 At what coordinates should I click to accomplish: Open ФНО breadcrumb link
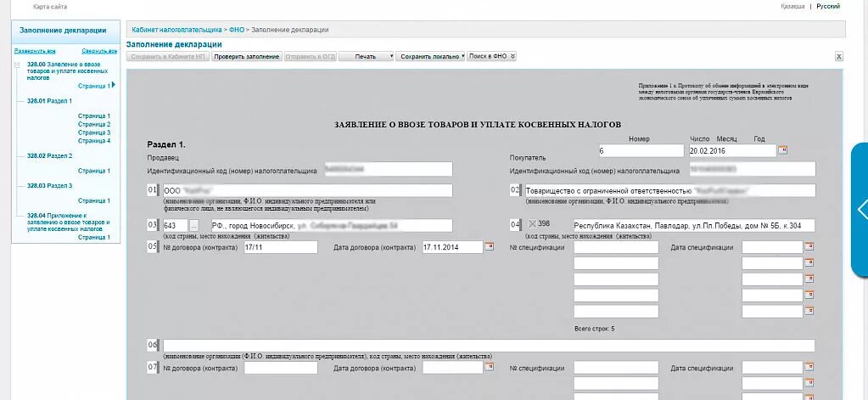point(237,30)
